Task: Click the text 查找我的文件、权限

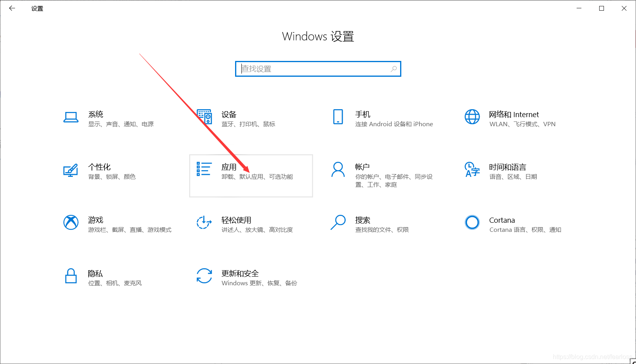Action: pyautogui.click(x=382, y=230)
